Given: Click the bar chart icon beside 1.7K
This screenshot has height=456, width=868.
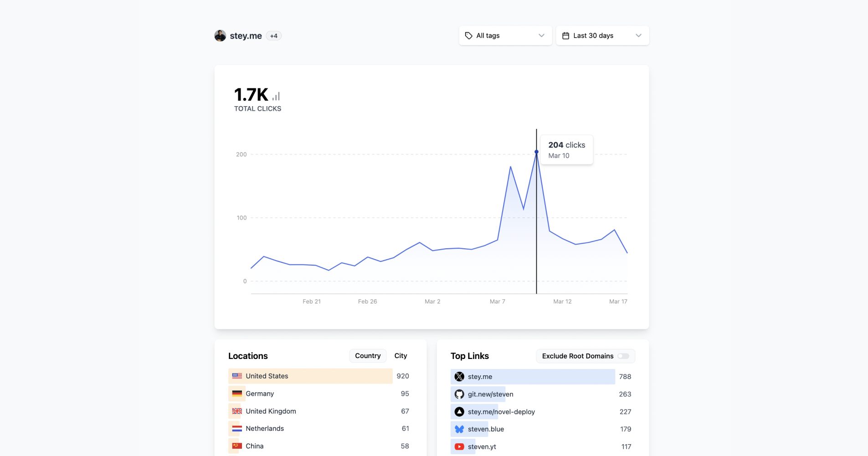Looking at the screenshot, I should [276, 95].
